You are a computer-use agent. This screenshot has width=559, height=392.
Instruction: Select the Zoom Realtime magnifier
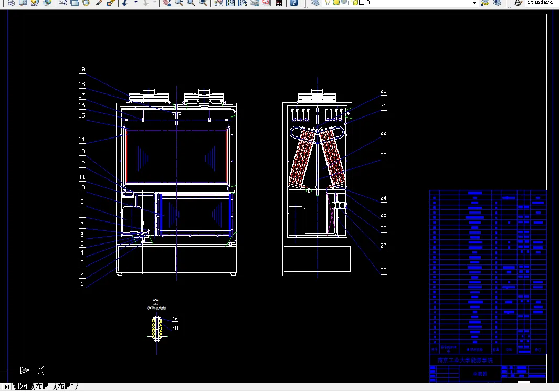tap(179, 3)
